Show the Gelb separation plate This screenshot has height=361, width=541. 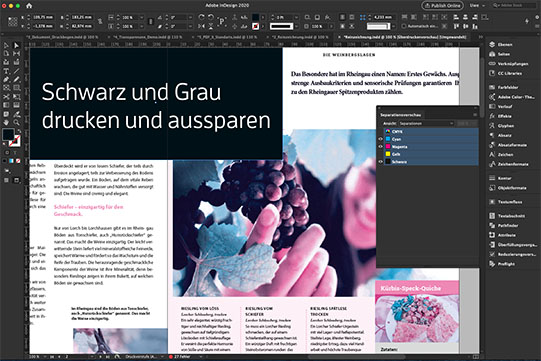pos(380,154)
